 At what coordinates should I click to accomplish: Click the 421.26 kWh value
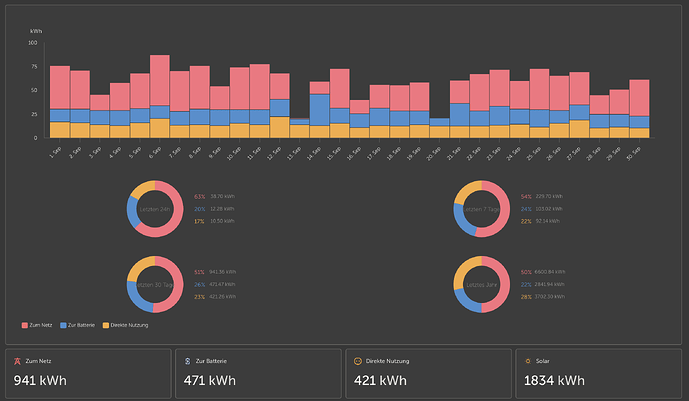tap(222, 297)
